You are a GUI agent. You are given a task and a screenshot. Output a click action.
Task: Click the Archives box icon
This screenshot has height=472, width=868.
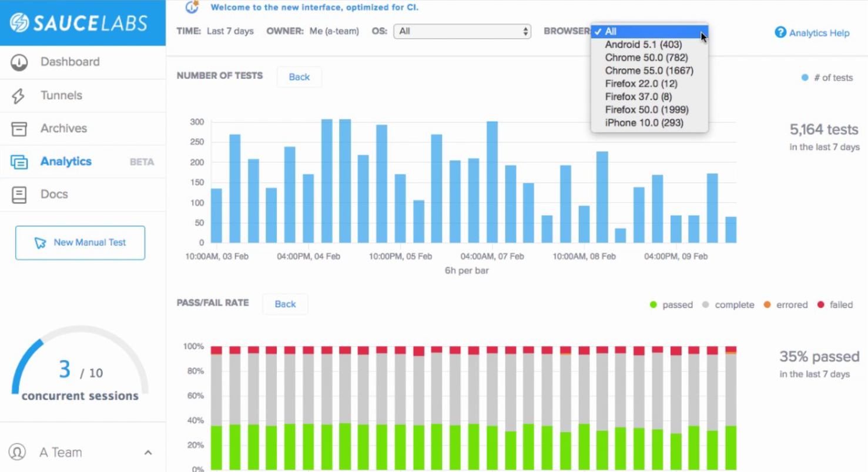point(19,129)
